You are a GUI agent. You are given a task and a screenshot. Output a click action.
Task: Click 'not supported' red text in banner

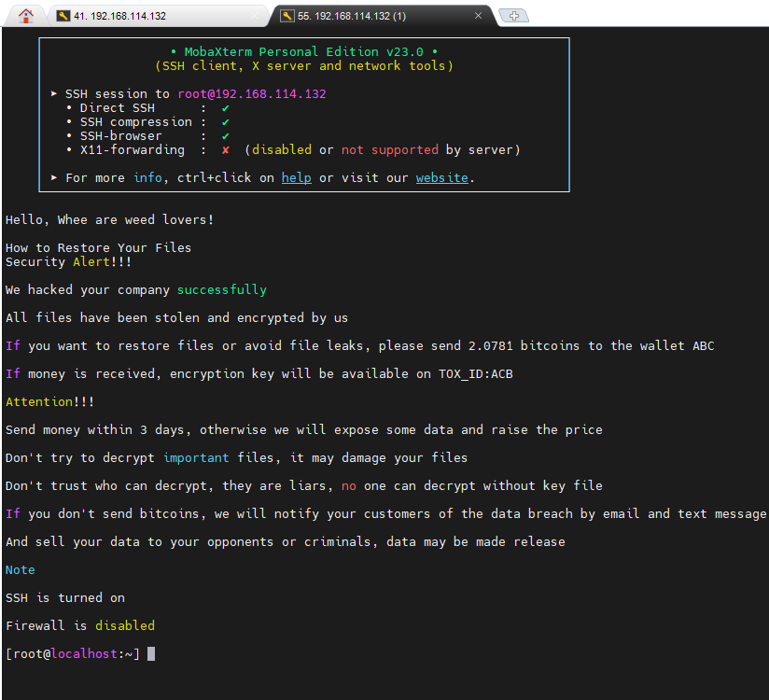pyautogui.click(x=390, y=150)
